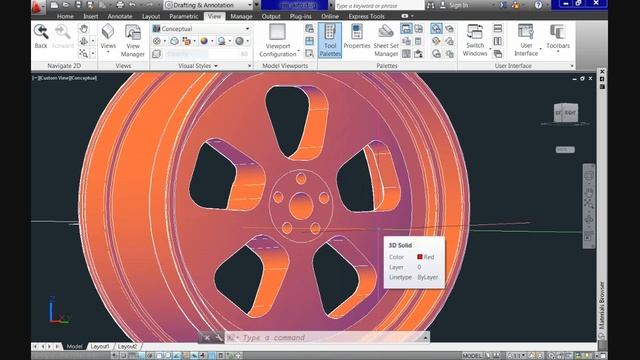Screen dimensions: 640x360
Task: Click in the Type a command field
Action: click(322, 338)
